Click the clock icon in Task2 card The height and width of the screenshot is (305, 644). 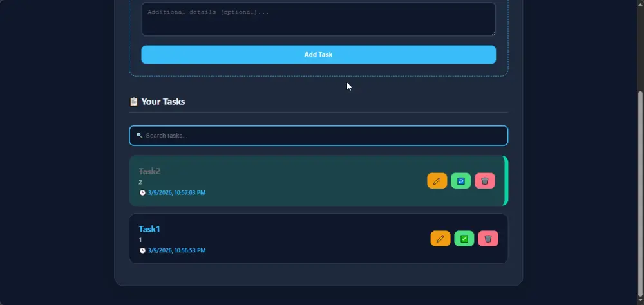142,192
